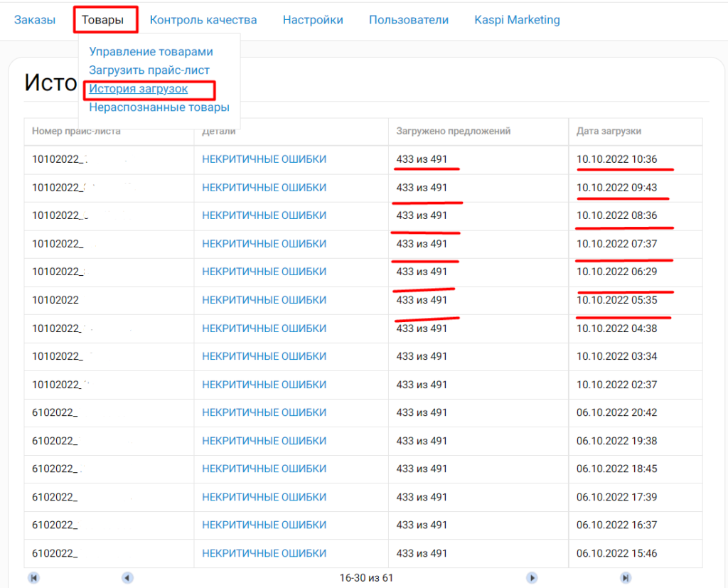728x588 pixels.
Task: Click 433 из 491 in 10.10.2022 04:38 row
Action: [422, 328]
